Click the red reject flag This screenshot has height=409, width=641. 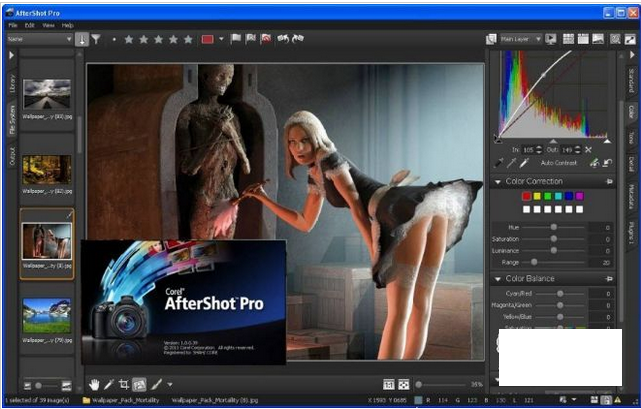pyautogui.click(x=266, y=39)
